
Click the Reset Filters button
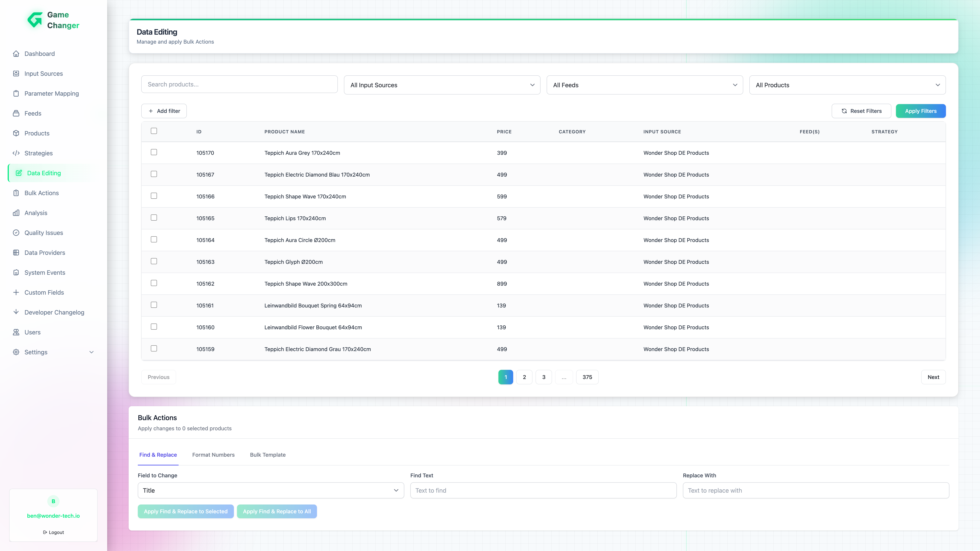click(861, 111)
